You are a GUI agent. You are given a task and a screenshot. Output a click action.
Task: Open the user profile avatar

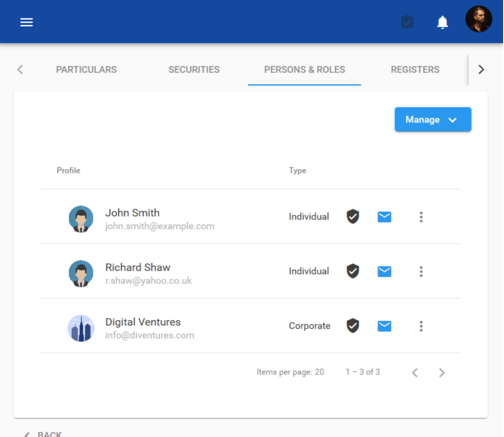pyautogui.click(x=478, y=19)
